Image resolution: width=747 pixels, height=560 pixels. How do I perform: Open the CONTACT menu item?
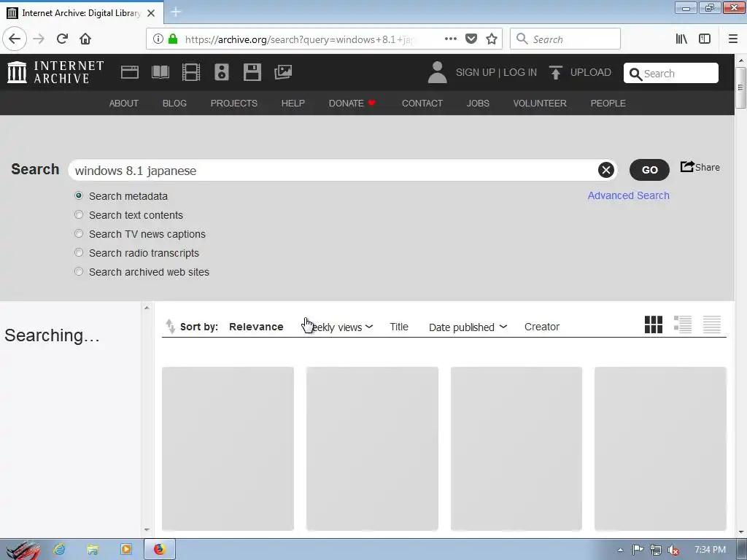(422, 104)
